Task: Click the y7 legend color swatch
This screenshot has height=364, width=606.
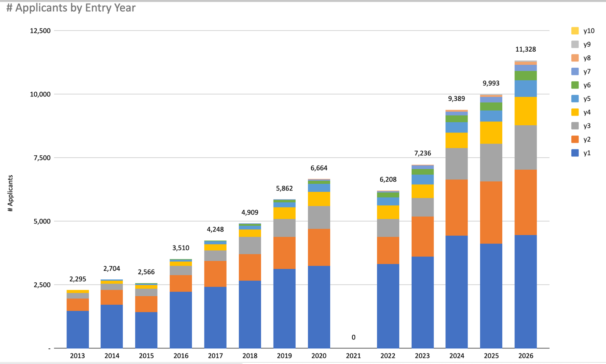Action: pos(575,72)
